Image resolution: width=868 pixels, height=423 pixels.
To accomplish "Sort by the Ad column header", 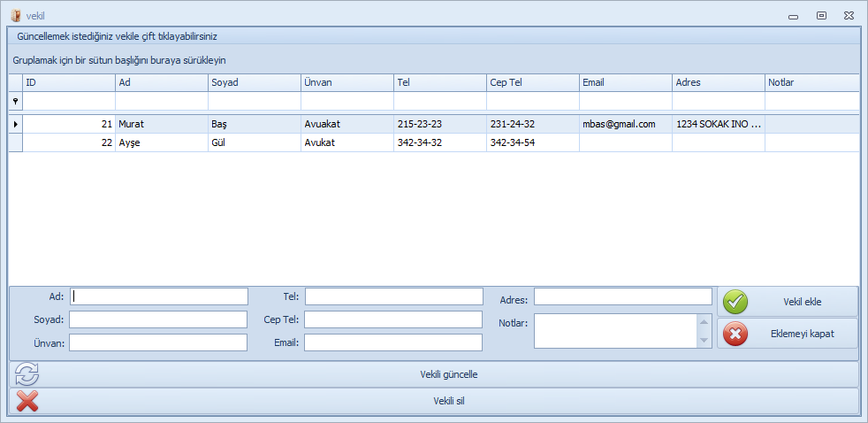I will pos(161,82).
